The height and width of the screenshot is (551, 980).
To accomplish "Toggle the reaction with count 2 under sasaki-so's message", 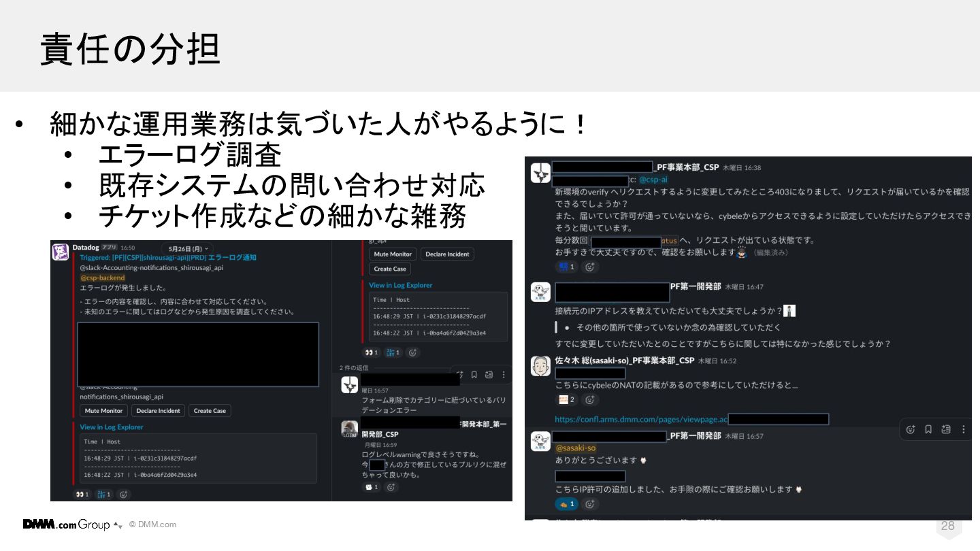I will pyautogui.click(x=567, y=399).
